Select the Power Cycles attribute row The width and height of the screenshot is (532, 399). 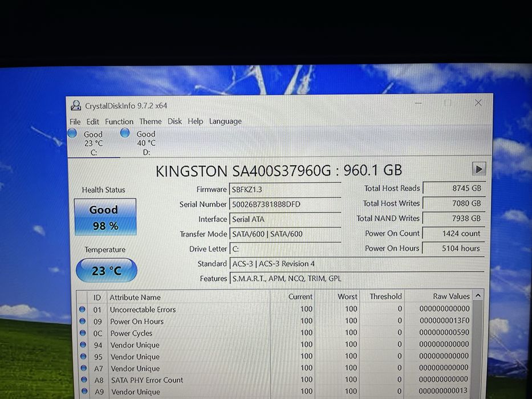(274, 333)
